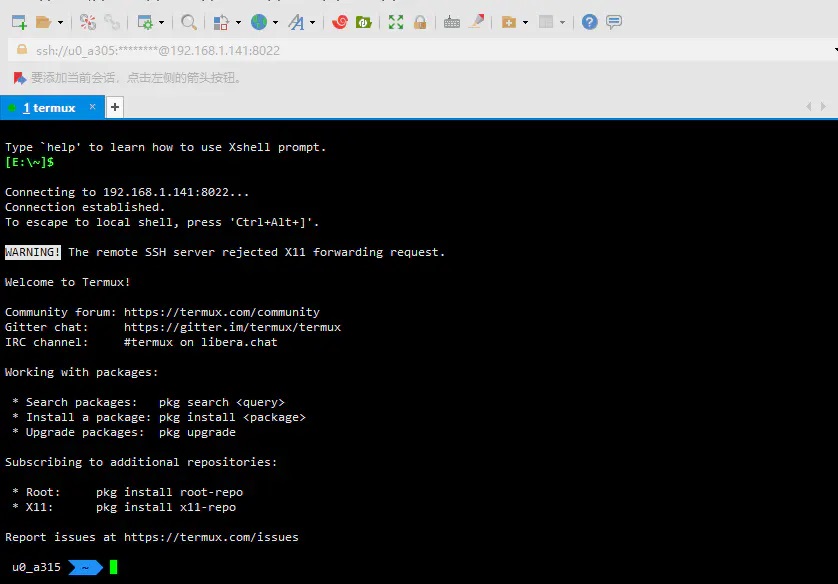Viewport: 838px width, 584px height.
Task: Open Help with the question mark icon
Action: click(x=589, y=22)
